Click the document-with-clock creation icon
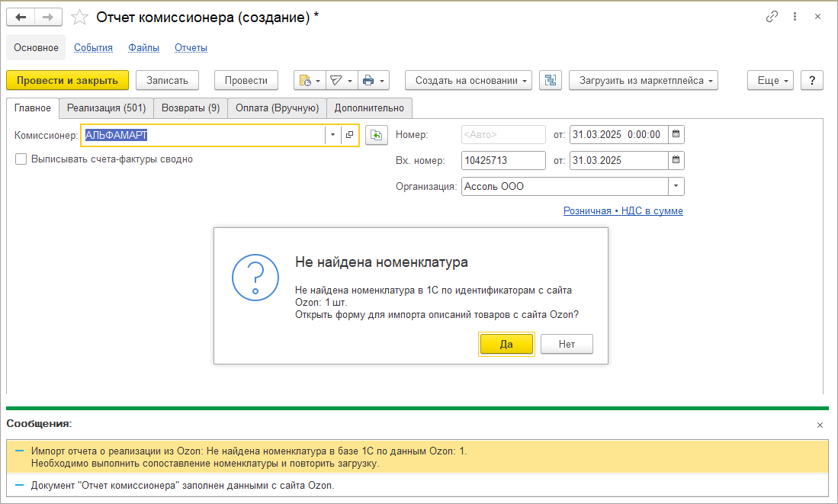Screen dimensions: 838x504 [304, 80]
